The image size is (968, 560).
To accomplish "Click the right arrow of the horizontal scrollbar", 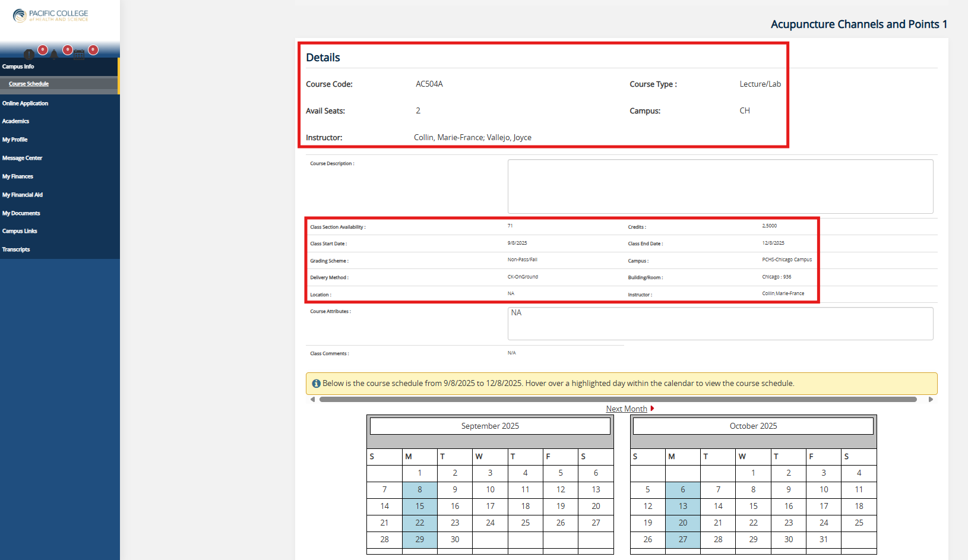I will [931, 400].
